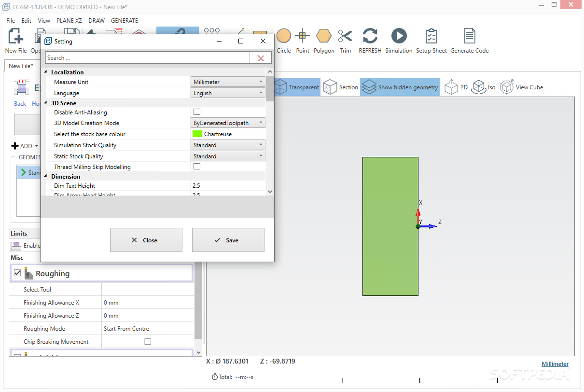Open the Edit menu
Screen dimensions: 584x392
[27, 21]
